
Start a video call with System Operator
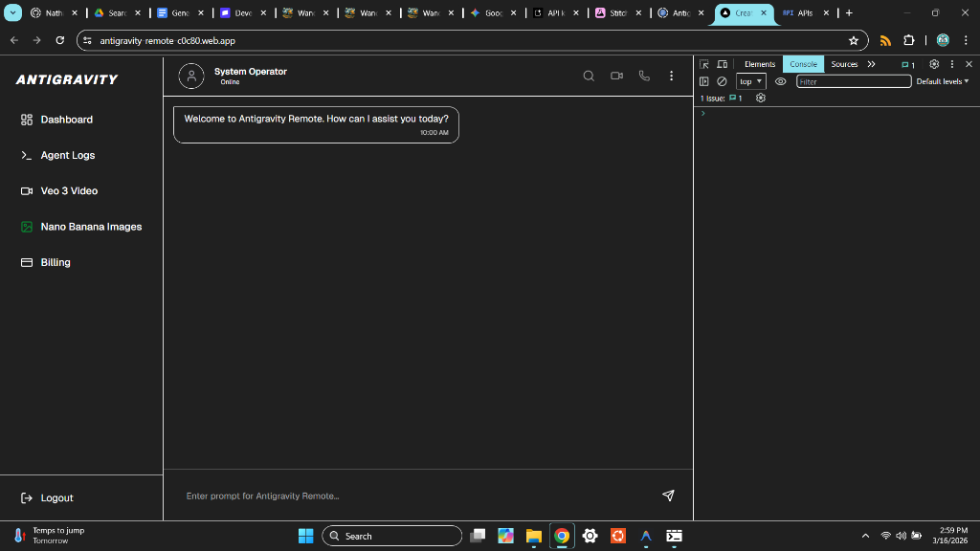[x=616, y=76]
